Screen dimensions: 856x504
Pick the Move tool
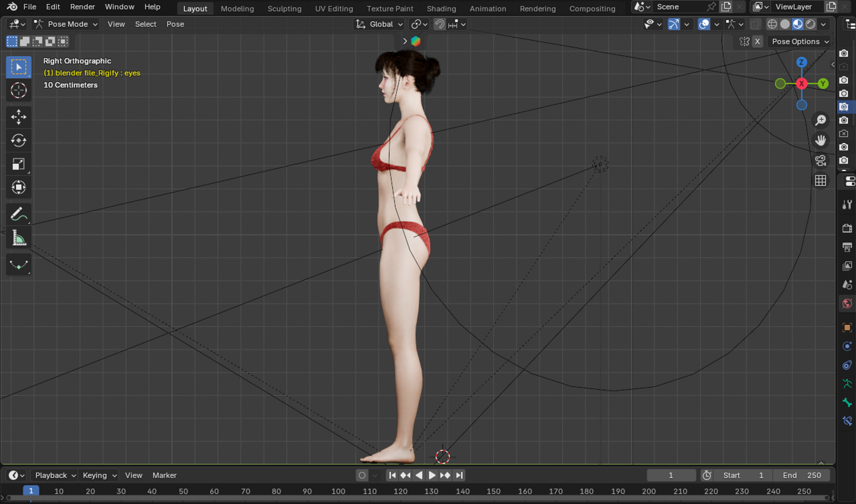[19, 117]
